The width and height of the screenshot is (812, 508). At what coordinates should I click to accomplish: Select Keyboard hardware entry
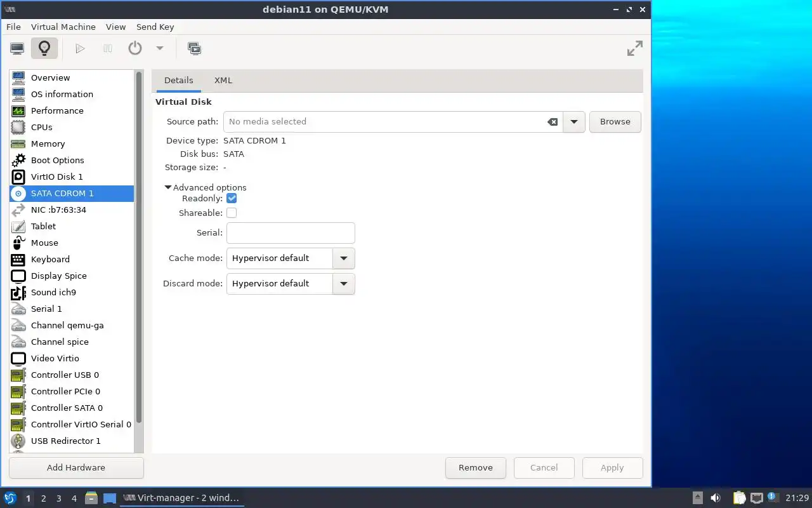[x=72, y=259]
